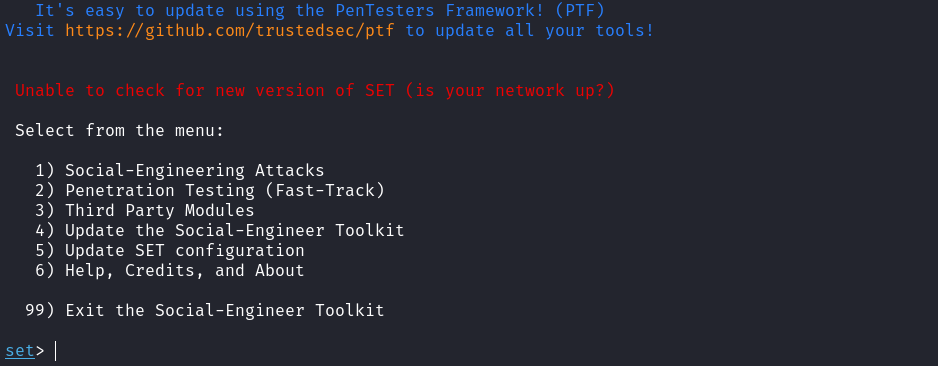Click the '(PTF)' abbreviation text
The height and width of the screenshot is (366, 938).
coord(580,11)
